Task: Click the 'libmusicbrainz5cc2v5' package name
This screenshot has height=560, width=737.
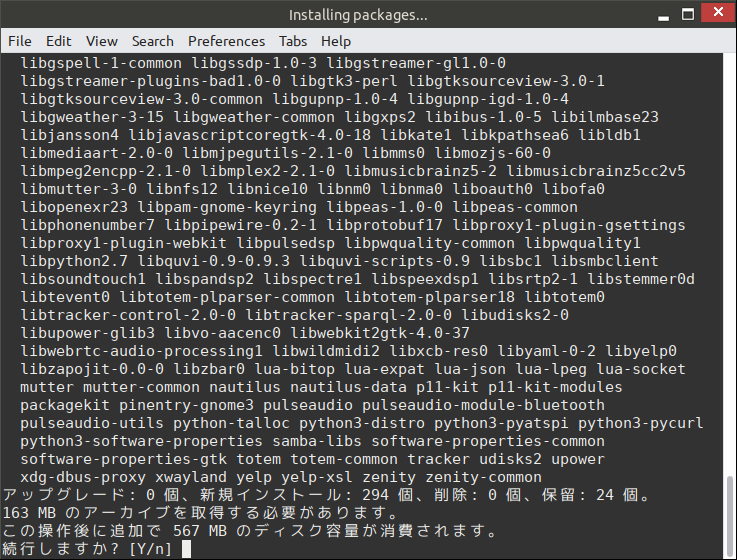Action: click(x=596, y=171)
